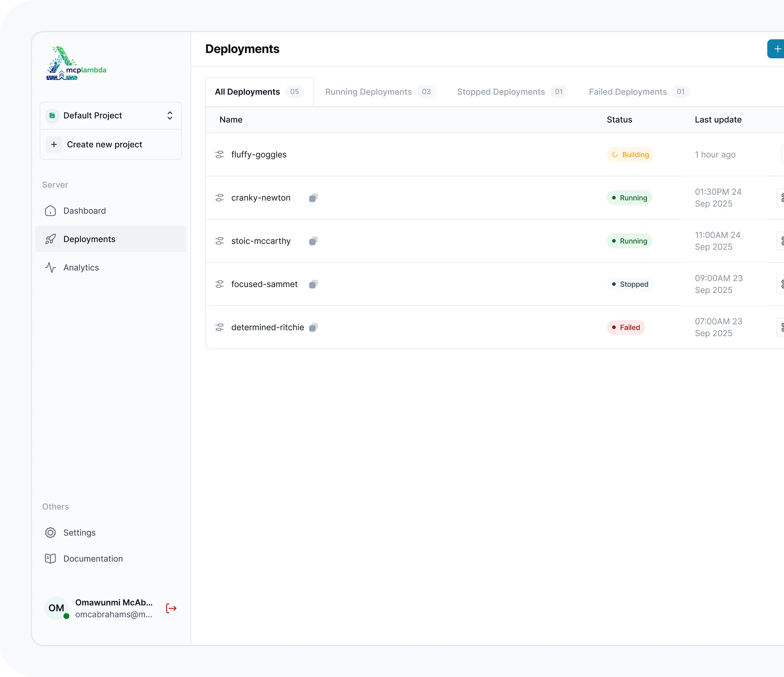Open Settings in the sidebar

79,532
